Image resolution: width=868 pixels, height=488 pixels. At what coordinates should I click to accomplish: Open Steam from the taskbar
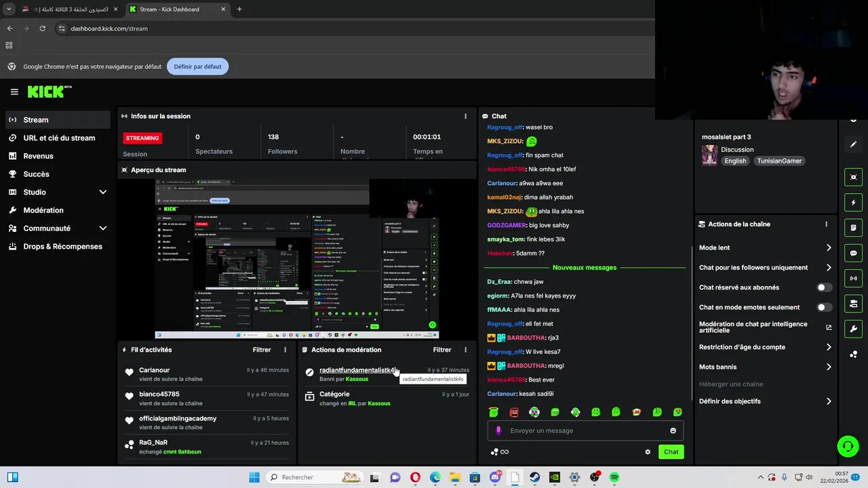click(x=534, y=477)
